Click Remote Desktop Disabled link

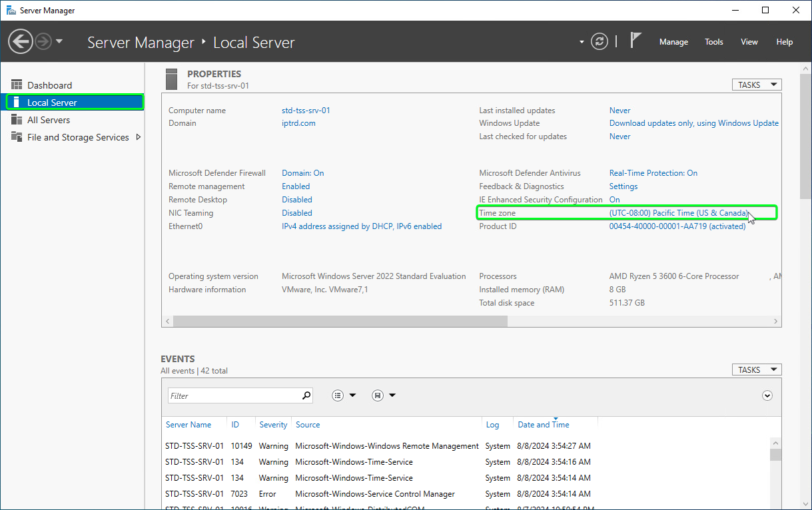297,200
